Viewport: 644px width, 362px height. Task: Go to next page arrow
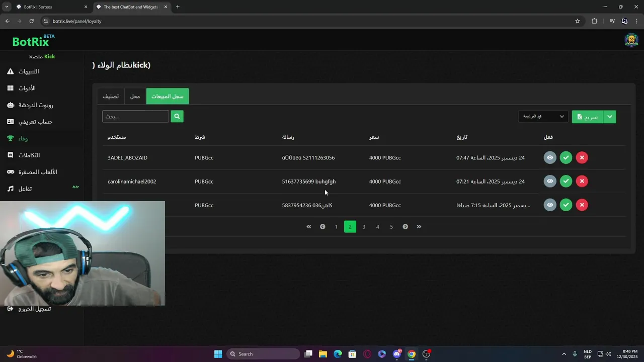click(x=405, y=227)
